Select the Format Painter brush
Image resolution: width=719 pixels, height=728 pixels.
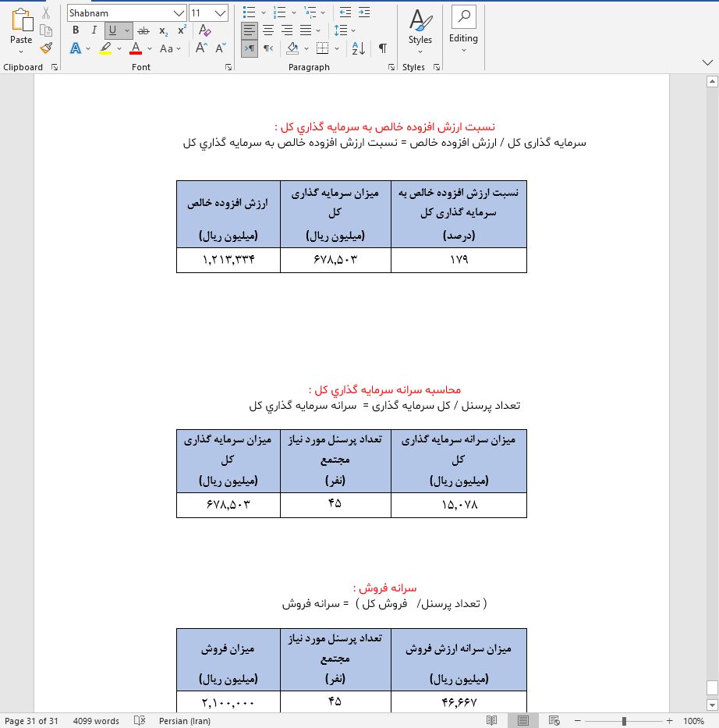click(46, 48)
